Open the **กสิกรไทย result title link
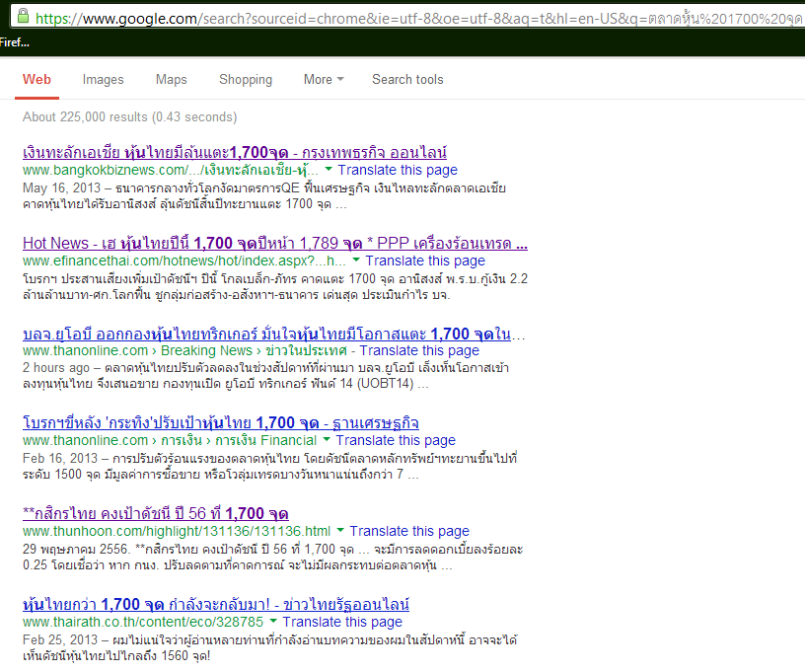The width and height of the screenshot is (805, 672). point(156,513)
